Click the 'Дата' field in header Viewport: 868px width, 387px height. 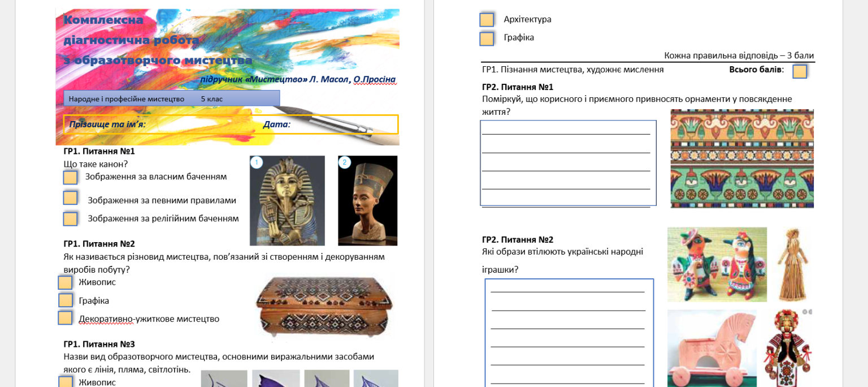[x=330, y=124]
